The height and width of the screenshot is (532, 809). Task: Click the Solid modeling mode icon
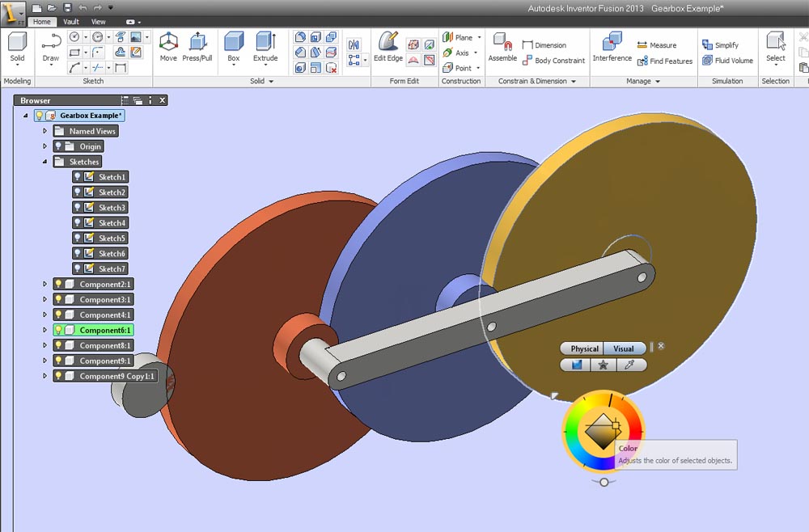point(18,49)
